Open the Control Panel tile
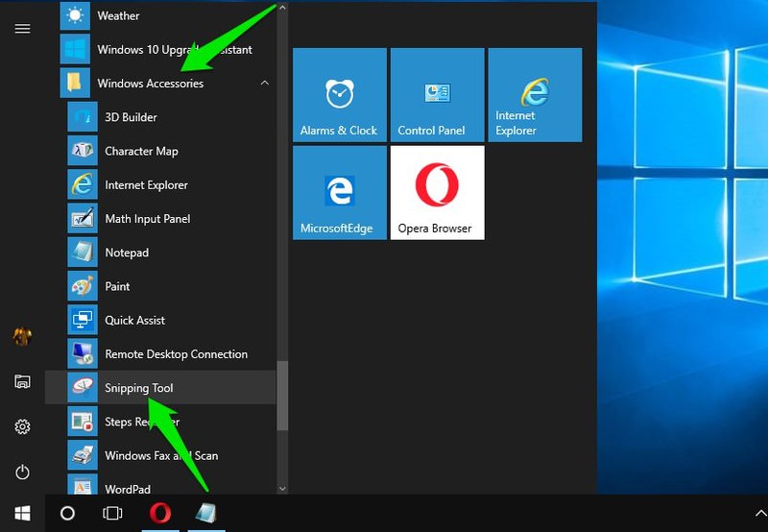Screen dimensions: 768x532 click(x=438, y=94)
